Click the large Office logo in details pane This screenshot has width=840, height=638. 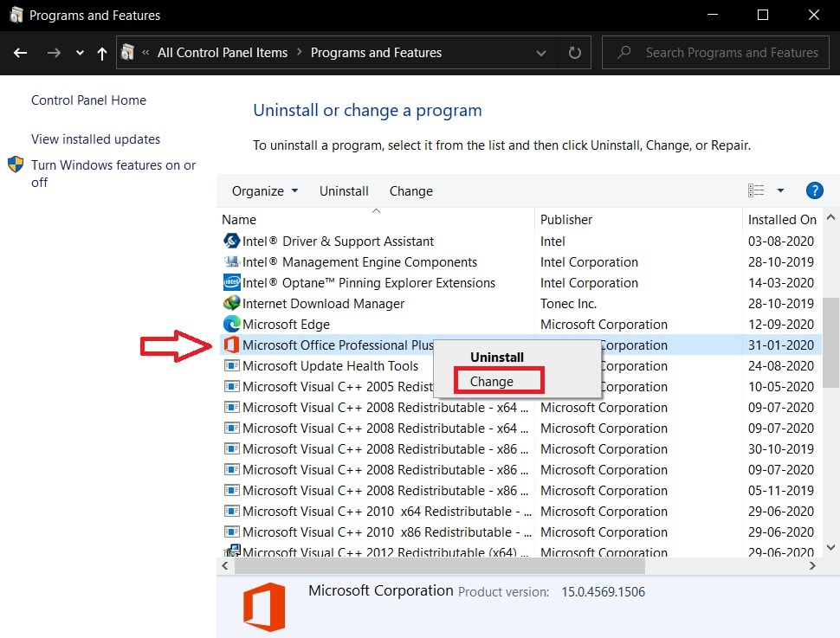coord(264,607)
